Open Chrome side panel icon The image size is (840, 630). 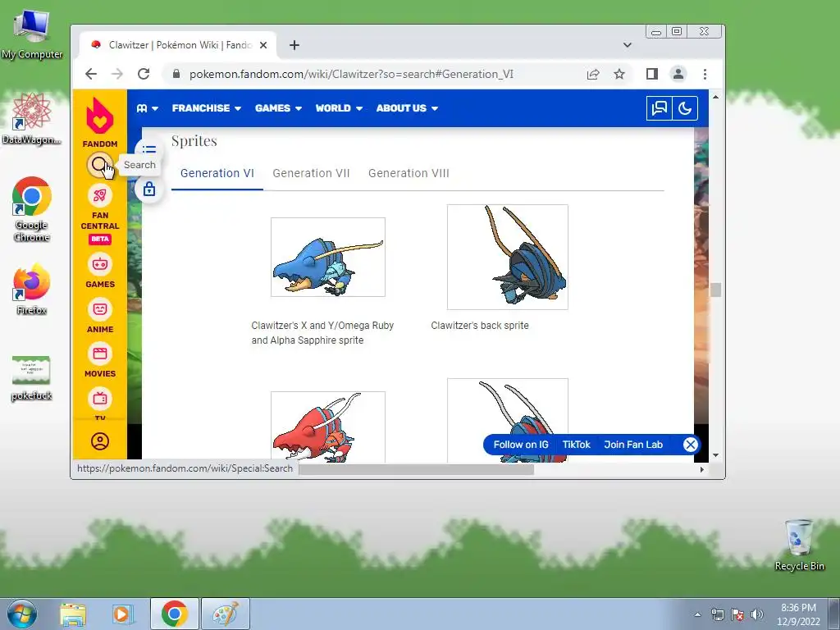point(651,74)
